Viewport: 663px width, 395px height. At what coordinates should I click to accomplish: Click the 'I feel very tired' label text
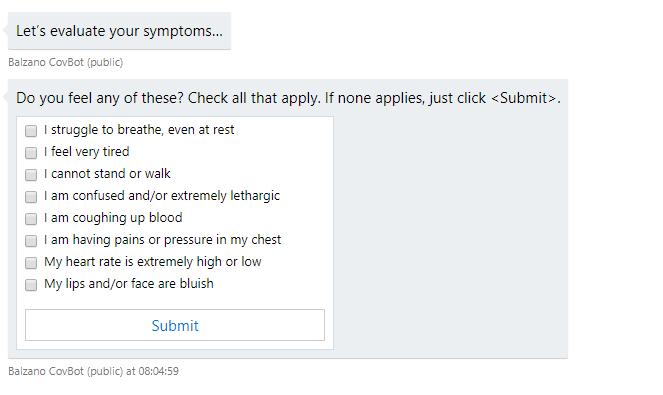[87, 152]
